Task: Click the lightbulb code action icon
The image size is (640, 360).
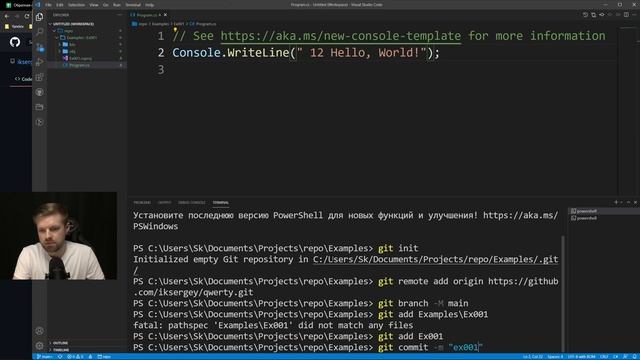Action: pyautogui.click(x=175, y=29)
